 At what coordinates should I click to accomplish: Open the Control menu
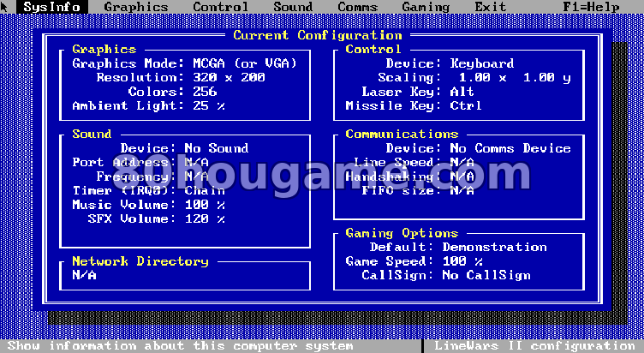(x=221, y=7)
